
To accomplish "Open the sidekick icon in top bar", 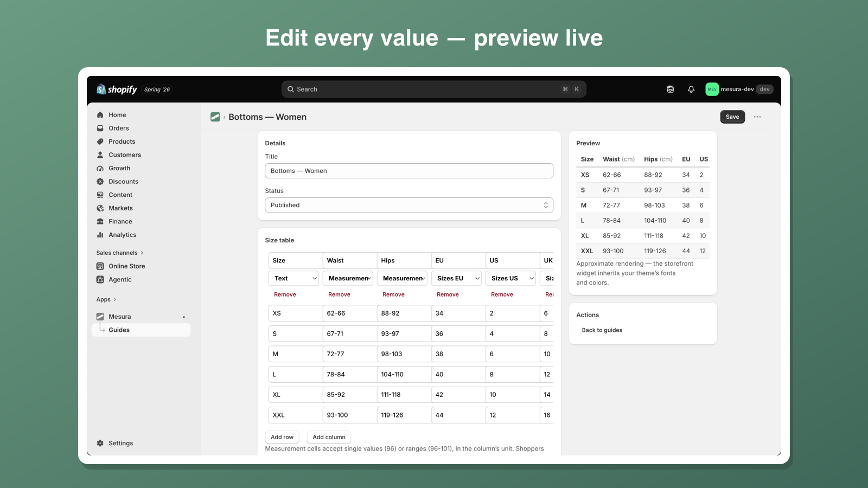I will 670,89.
